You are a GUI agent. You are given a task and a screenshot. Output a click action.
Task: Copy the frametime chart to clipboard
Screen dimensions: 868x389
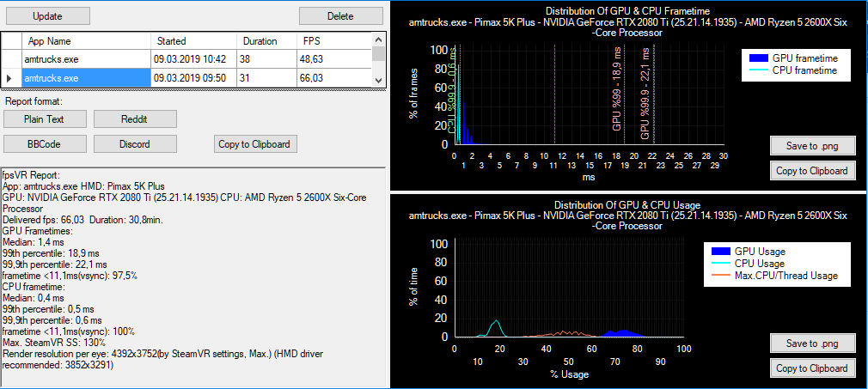pyautogui.click(x=813, y=170)
